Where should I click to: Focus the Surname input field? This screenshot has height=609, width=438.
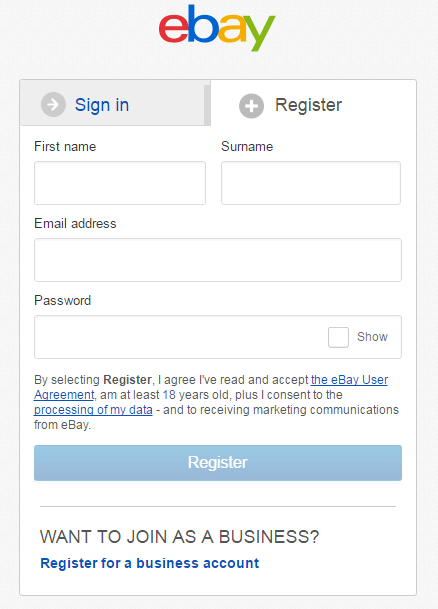coord(311,183)
